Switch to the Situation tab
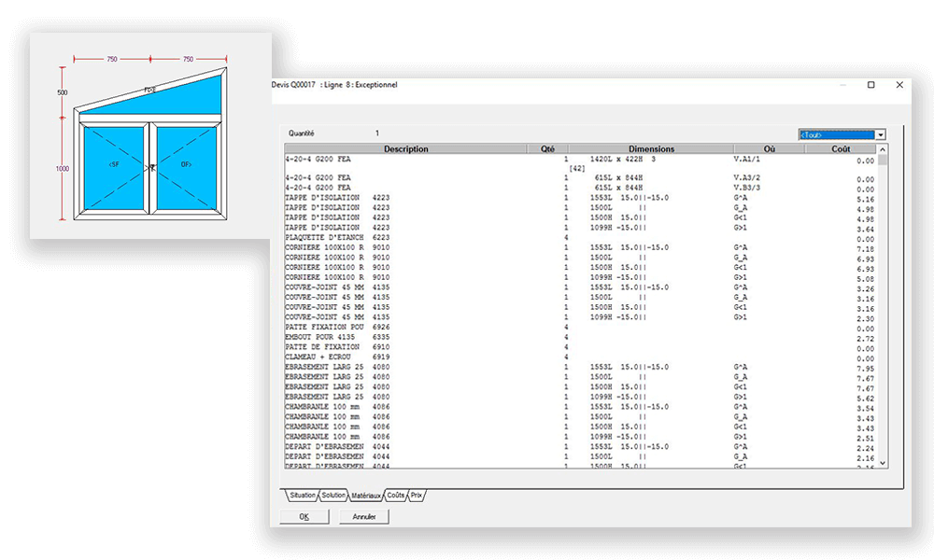 302,495
